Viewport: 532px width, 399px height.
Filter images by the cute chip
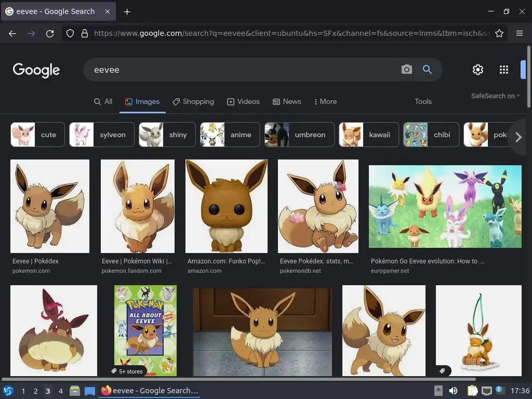tap(37, 135)
